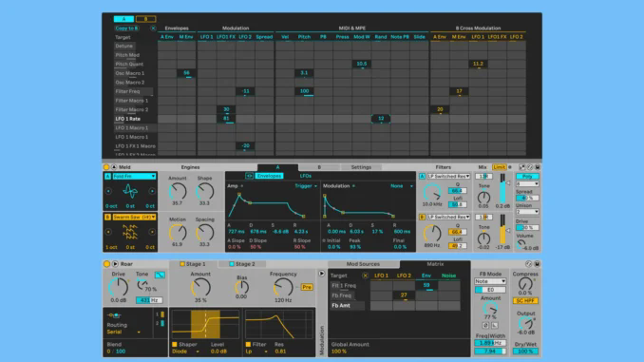This screenshot has width=644, height=362.
Task: Toggle the Roar Shaper checkbox
Action: point(175,344)
